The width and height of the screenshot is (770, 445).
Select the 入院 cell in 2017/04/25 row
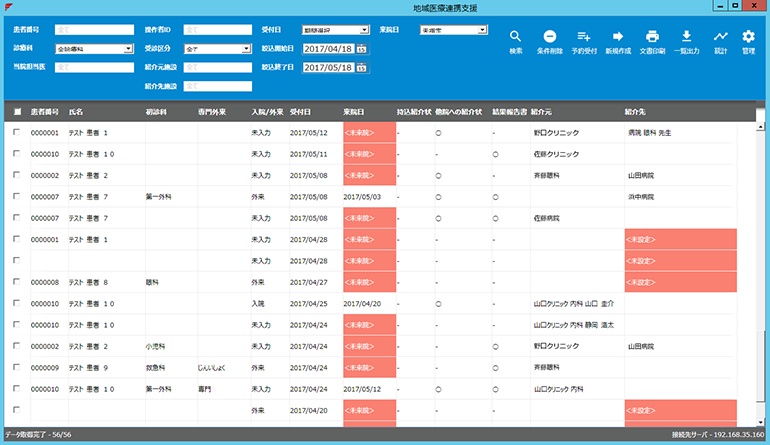click(x=257, y=304)
